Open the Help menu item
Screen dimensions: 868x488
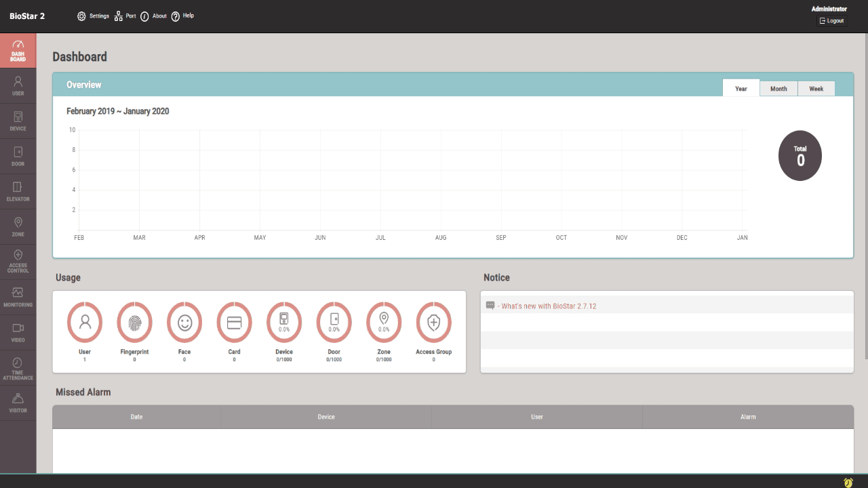[182, 16]
